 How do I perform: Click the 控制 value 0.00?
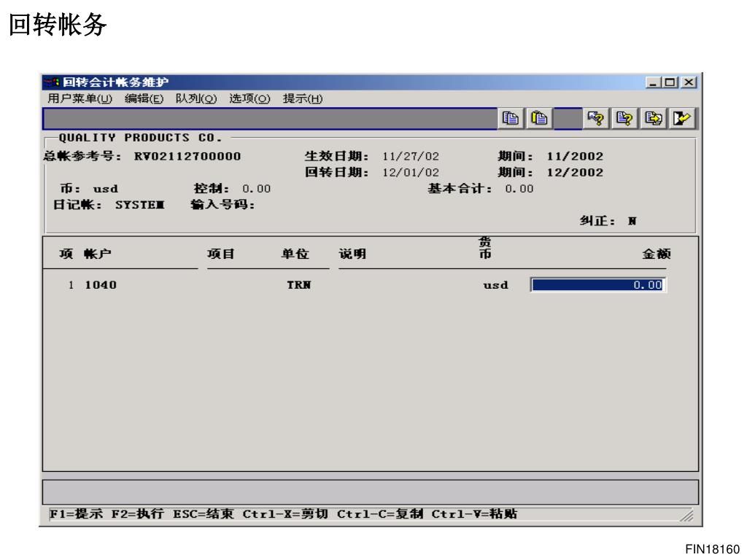point(256,189)
